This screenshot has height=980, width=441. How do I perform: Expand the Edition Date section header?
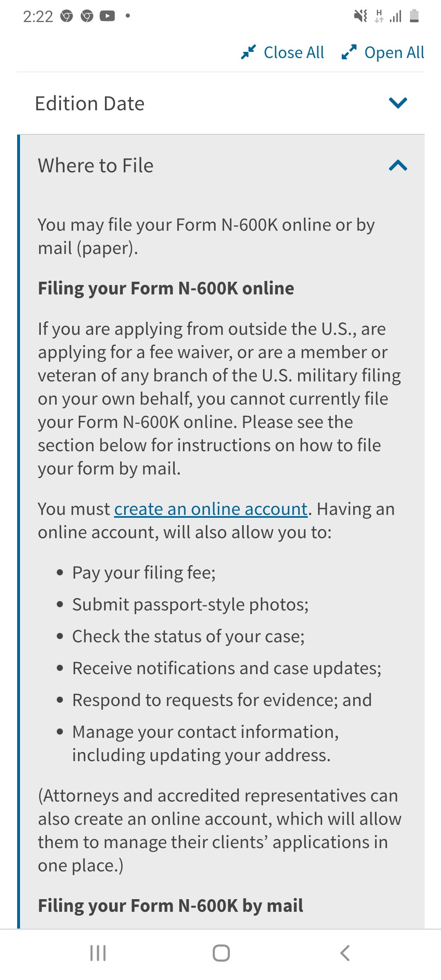[221, 103]
